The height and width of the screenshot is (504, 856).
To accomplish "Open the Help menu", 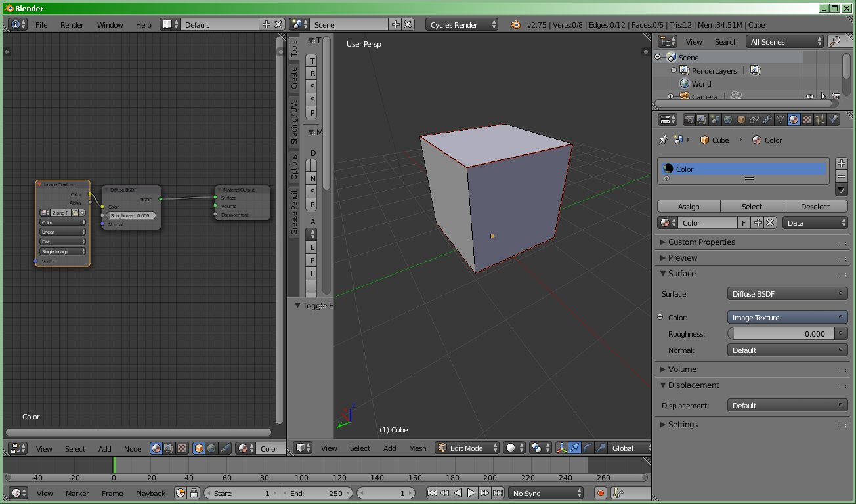I will tap(144, 25).
